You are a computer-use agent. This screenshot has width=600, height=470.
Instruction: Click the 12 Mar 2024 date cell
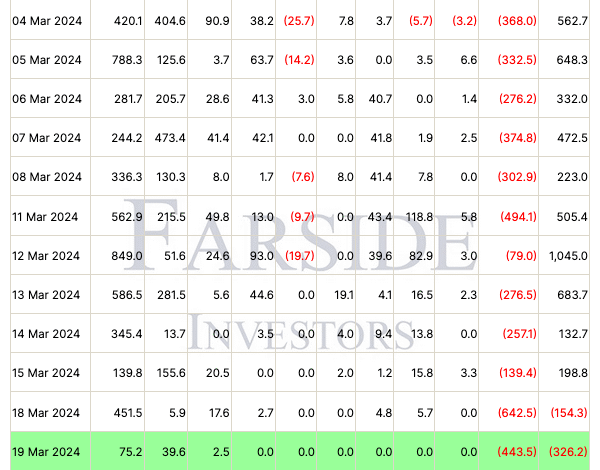pos(46,256)
